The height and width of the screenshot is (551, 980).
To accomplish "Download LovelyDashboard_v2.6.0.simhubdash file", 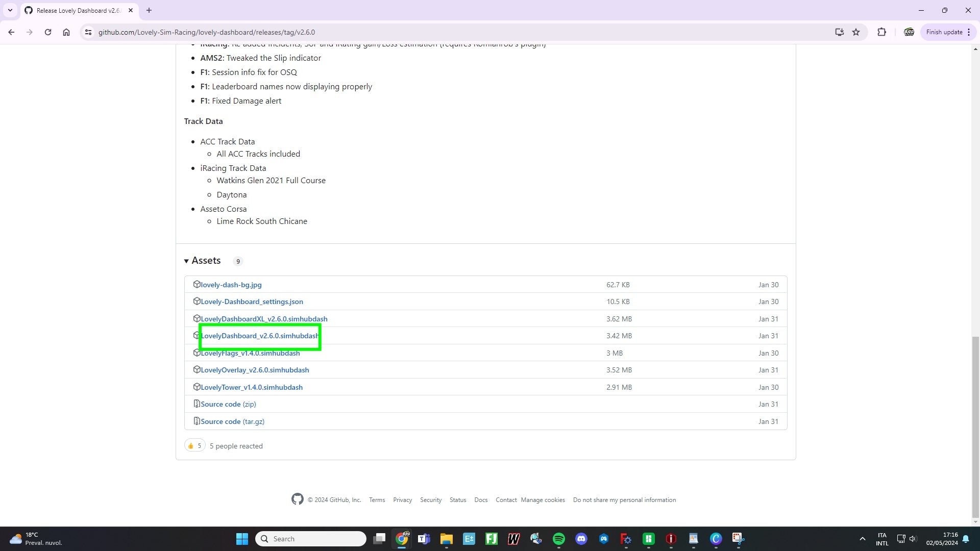I will (260, 336).
